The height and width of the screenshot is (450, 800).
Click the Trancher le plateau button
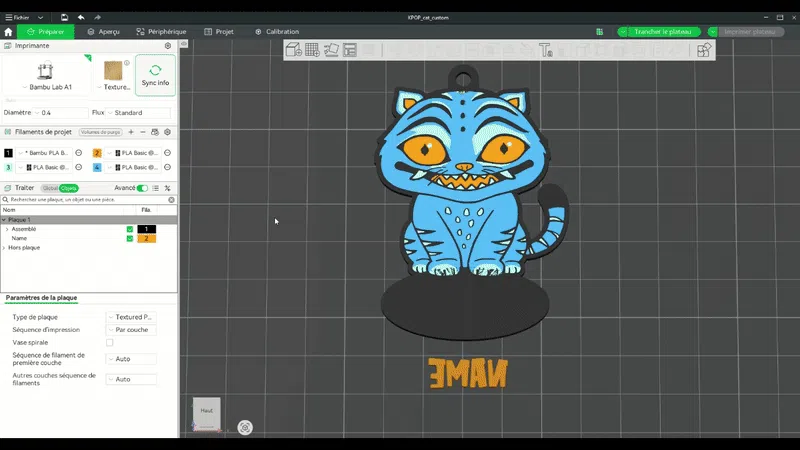(x=663, y=32)
